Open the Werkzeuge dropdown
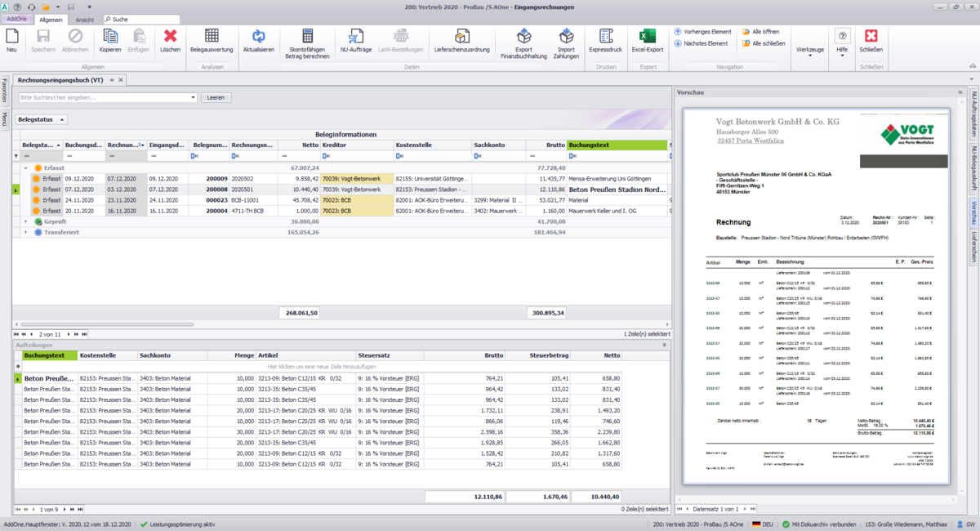The width and height of the screenshot is (980, 531). tap(809, 50)
